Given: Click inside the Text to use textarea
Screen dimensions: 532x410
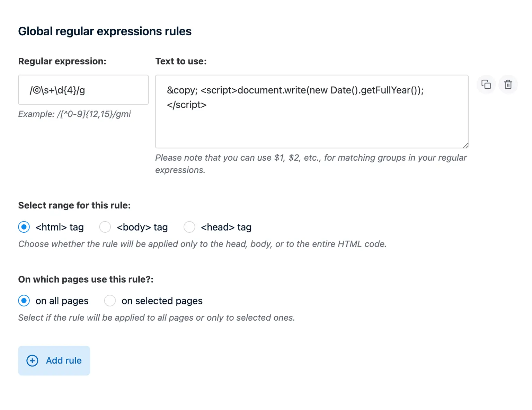Looking at the screenshot, I should (312, 111).
